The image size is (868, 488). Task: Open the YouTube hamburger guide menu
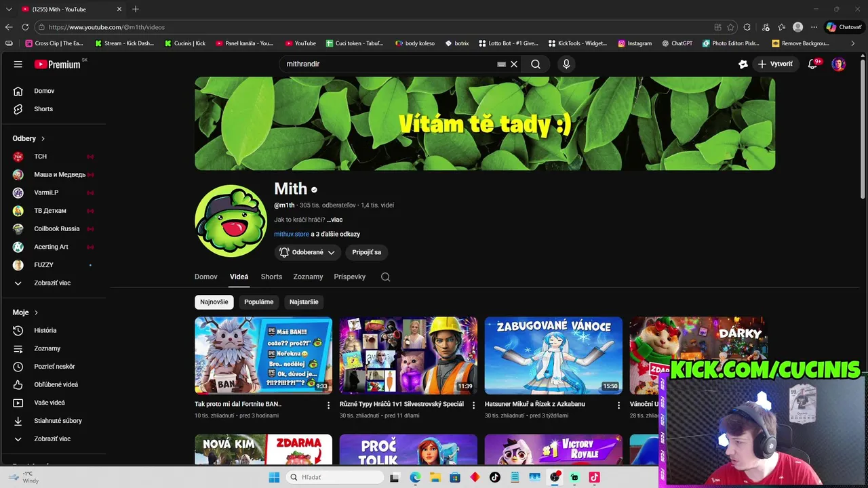tap(18, 64)
